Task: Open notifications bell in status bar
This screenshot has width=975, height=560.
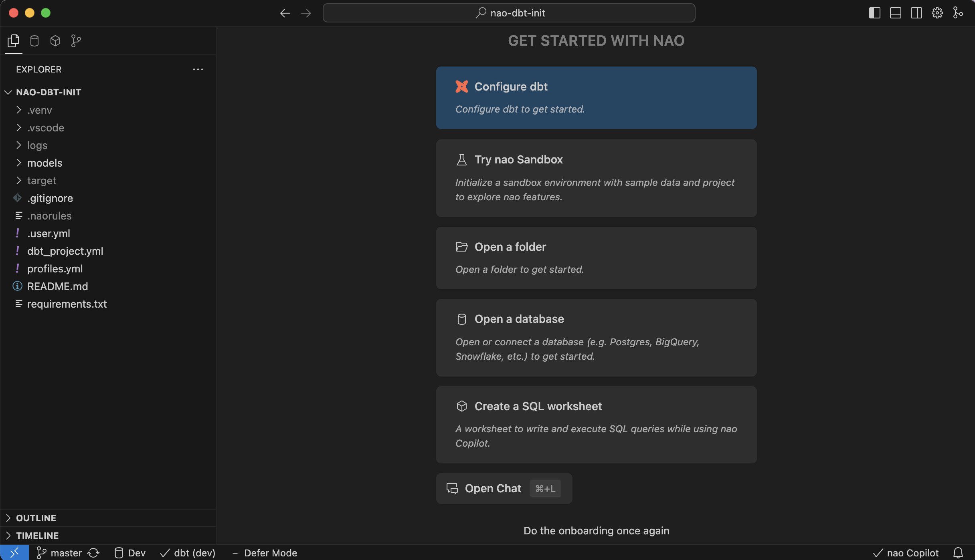Action: tap(958, 553)
